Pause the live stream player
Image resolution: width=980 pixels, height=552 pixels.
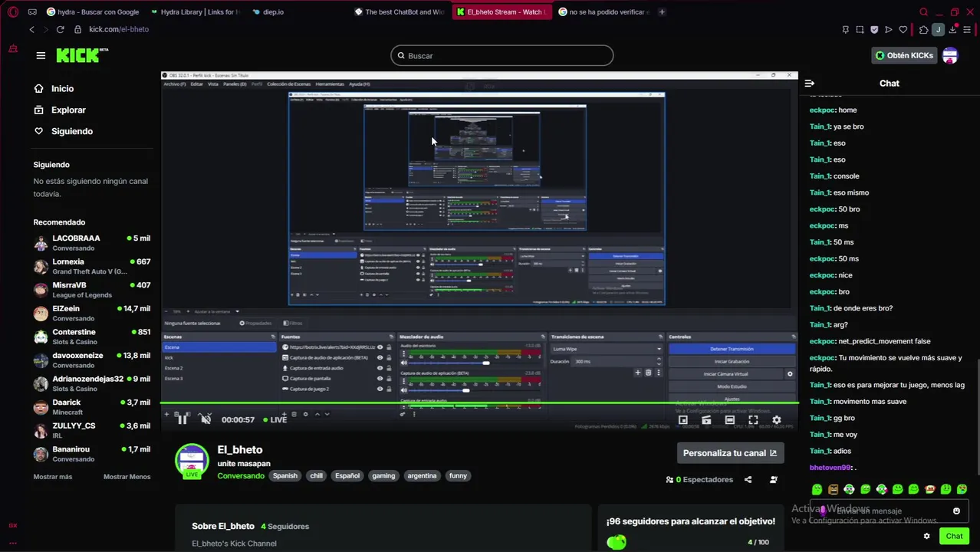[182, 419]
